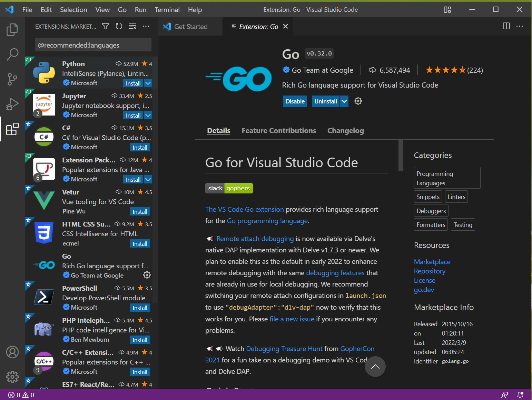
Task: Show errors and warnings in status bar
Action: (21, 395)
